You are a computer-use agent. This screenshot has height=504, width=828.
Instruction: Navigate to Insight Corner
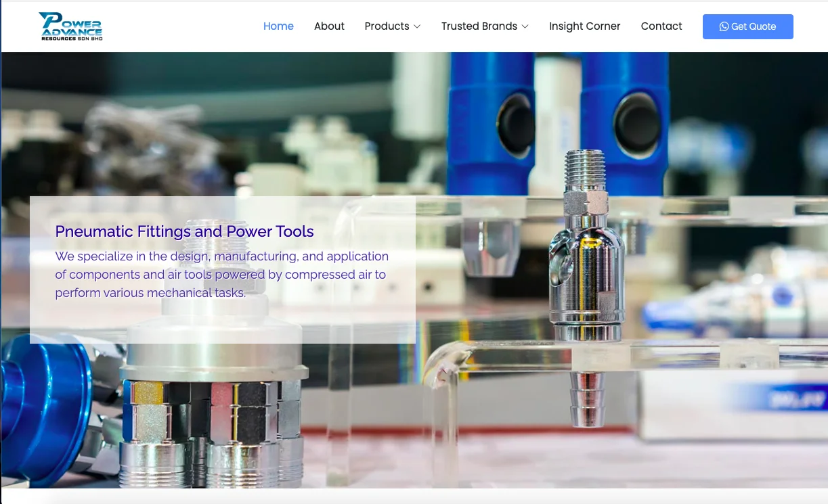coord(584,26)
